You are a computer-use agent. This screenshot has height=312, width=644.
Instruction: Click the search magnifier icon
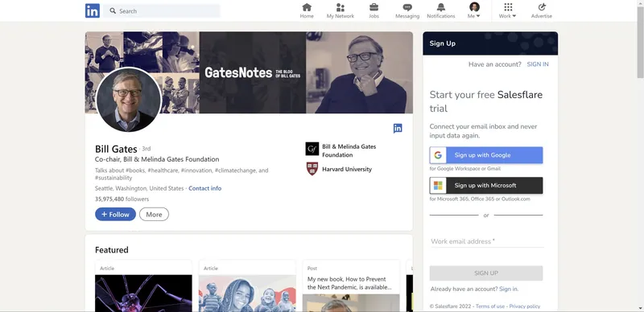(113, 10)
